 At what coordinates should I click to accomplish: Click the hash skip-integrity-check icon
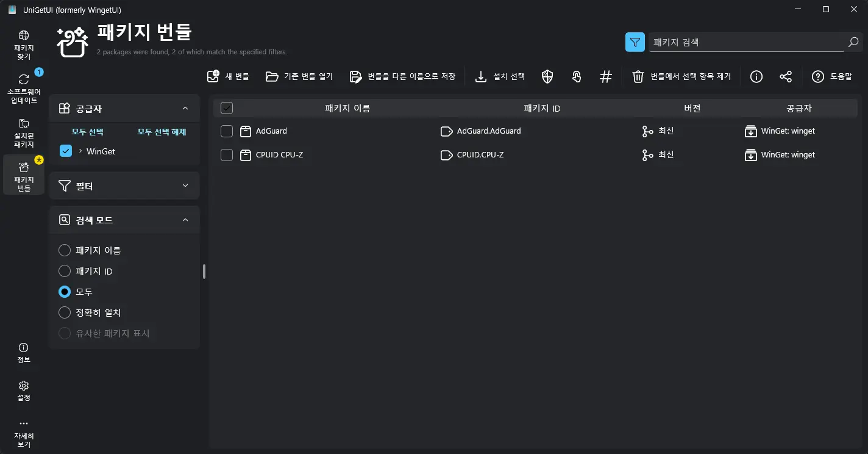[x=605, y=76]
